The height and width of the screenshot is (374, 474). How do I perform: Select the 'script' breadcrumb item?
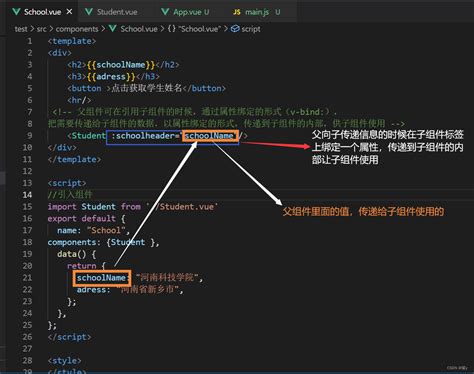(251, 29)
